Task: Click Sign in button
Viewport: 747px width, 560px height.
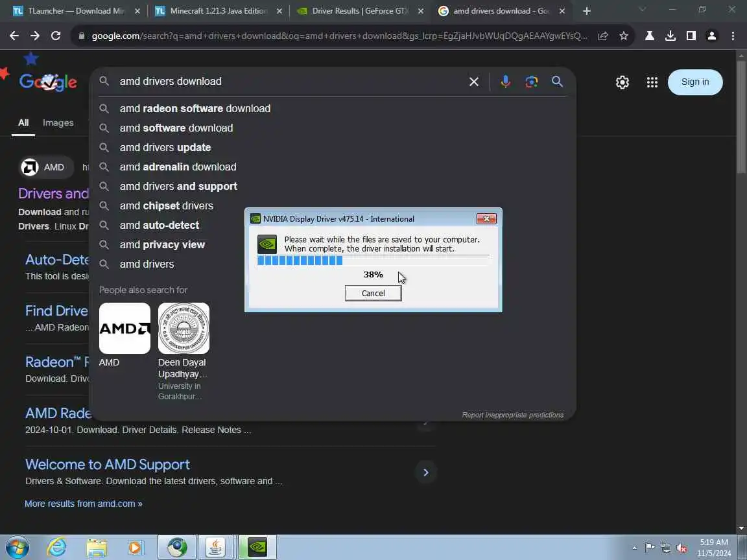Action: (694, 82)
